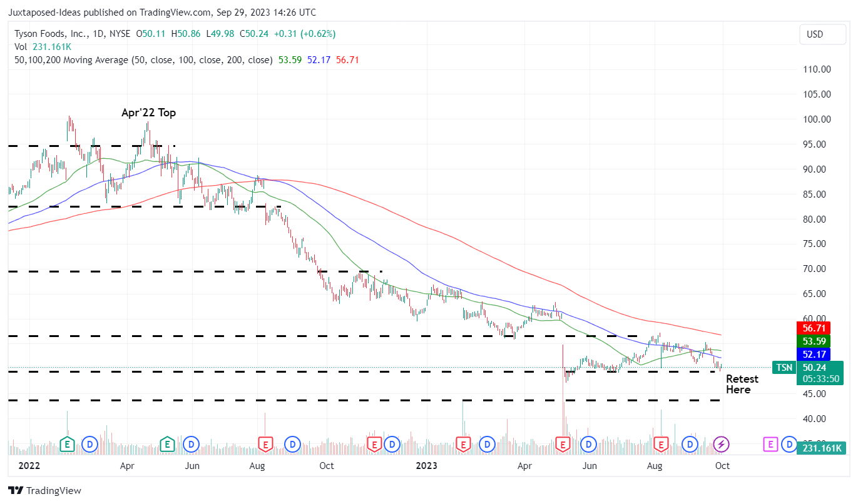Click the 231.161K volume label on the axis
Screen dimensions: 858x504
[820, 448]
